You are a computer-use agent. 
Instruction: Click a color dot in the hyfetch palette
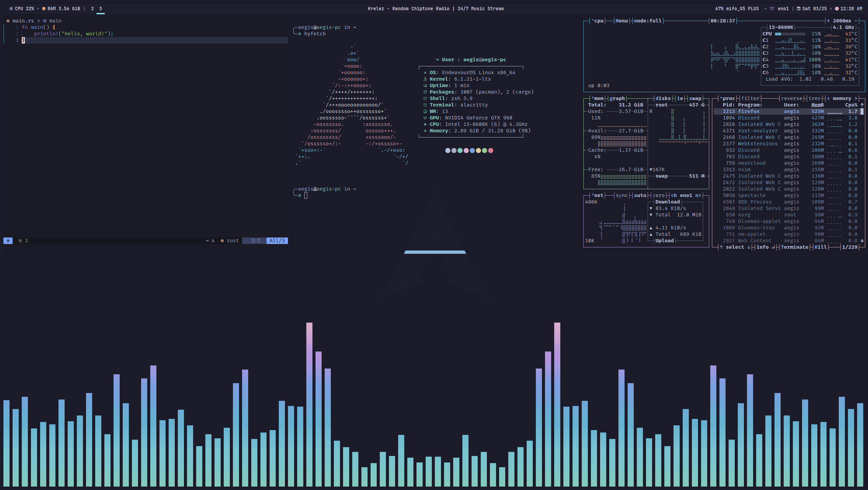447,150
